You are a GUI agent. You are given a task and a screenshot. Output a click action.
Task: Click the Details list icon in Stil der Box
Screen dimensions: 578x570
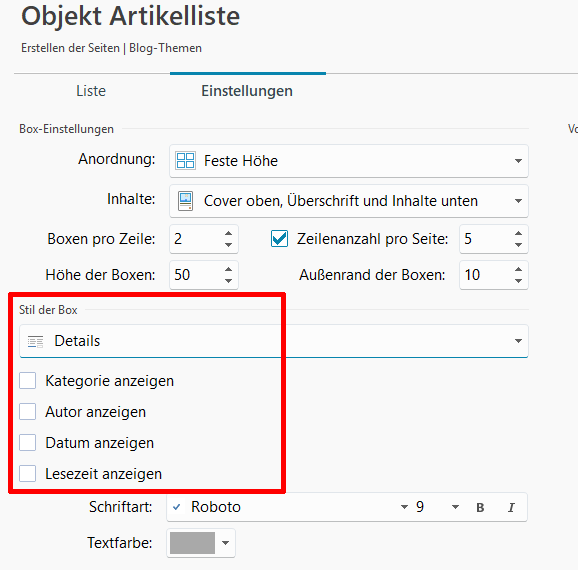(35, 341)
